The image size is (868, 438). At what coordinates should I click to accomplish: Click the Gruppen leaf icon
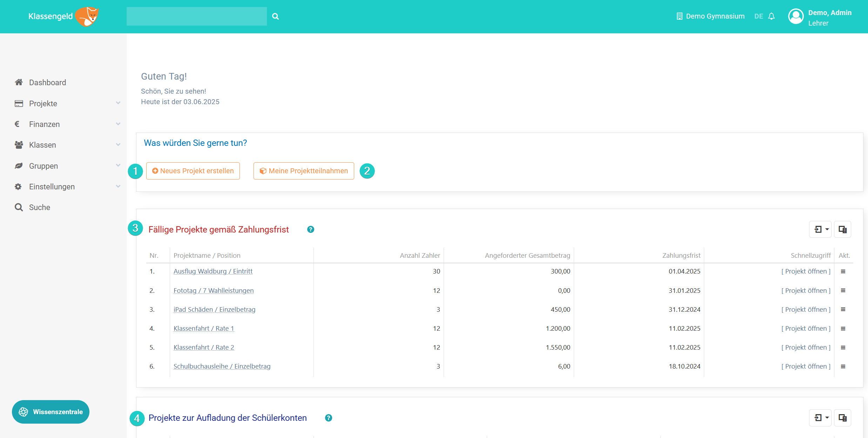click(19, 166)
